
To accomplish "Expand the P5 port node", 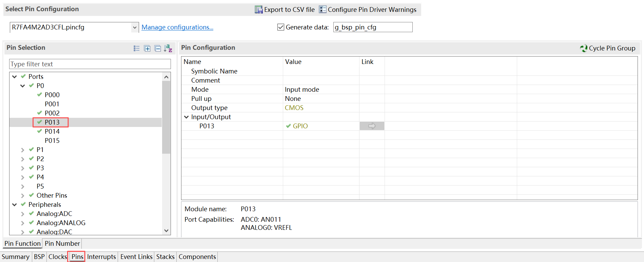I will [x=23, y=186].
